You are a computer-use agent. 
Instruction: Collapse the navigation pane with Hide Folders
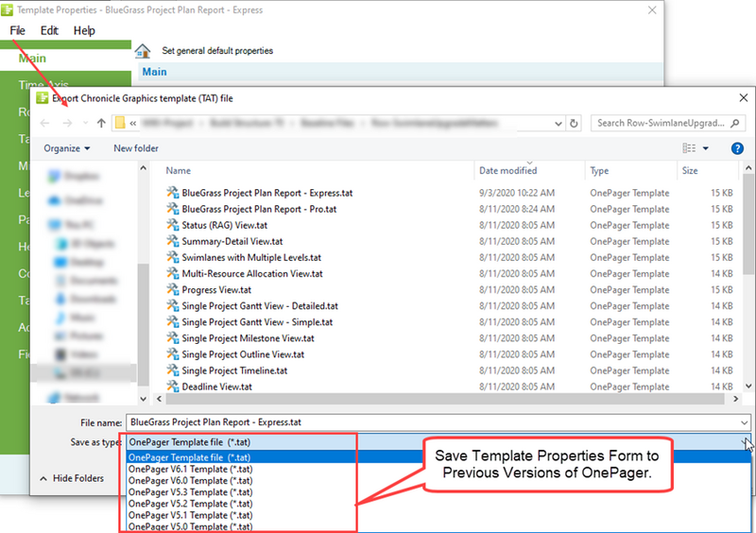72,478
